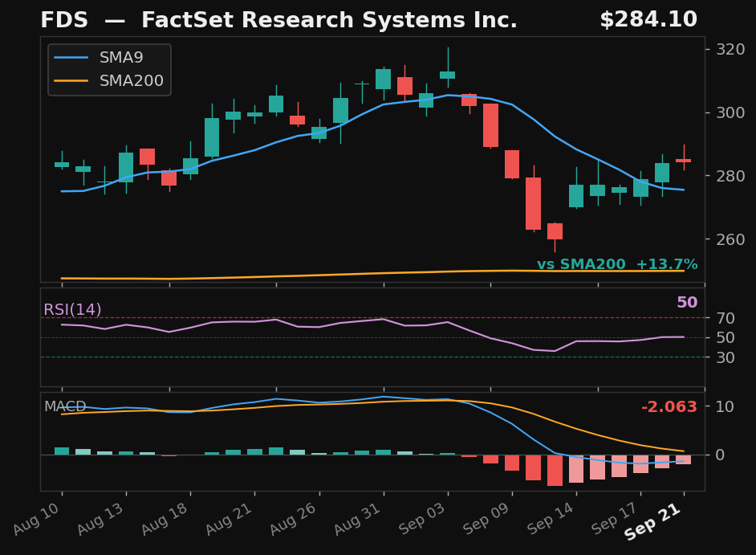Click the Aug 13 date label
756x555 pixels.
[101, 519]
